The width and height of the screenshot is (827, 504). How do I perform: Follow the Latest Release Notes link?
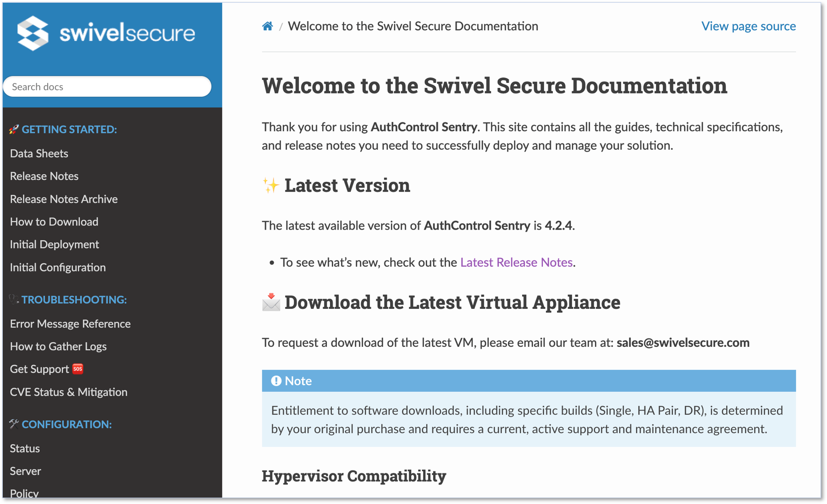516,262
